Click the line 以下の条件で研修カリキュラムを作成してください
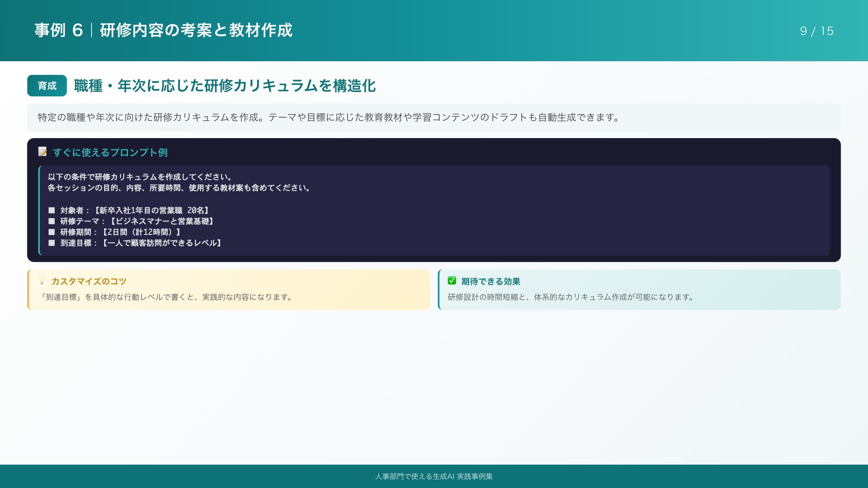The height and width of the screenshot is (488, 868). pyautogui.click(x=140, y=177)
